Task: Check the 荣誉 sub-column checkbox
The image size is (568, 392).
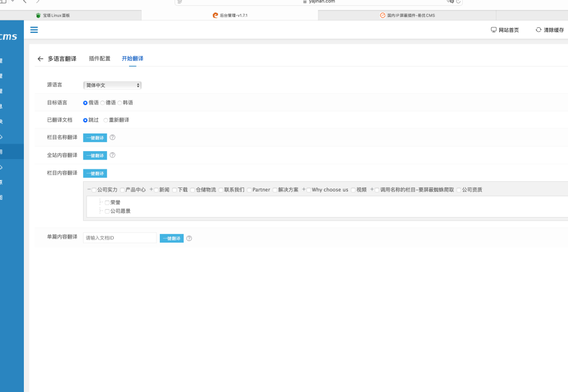Action: [107, 203]
